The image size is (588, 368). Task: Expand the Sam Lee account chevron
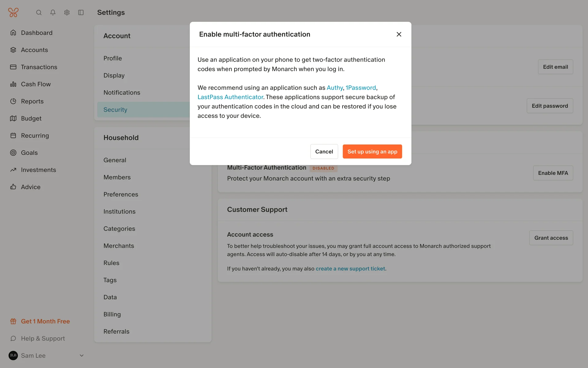tap(81, 356)
